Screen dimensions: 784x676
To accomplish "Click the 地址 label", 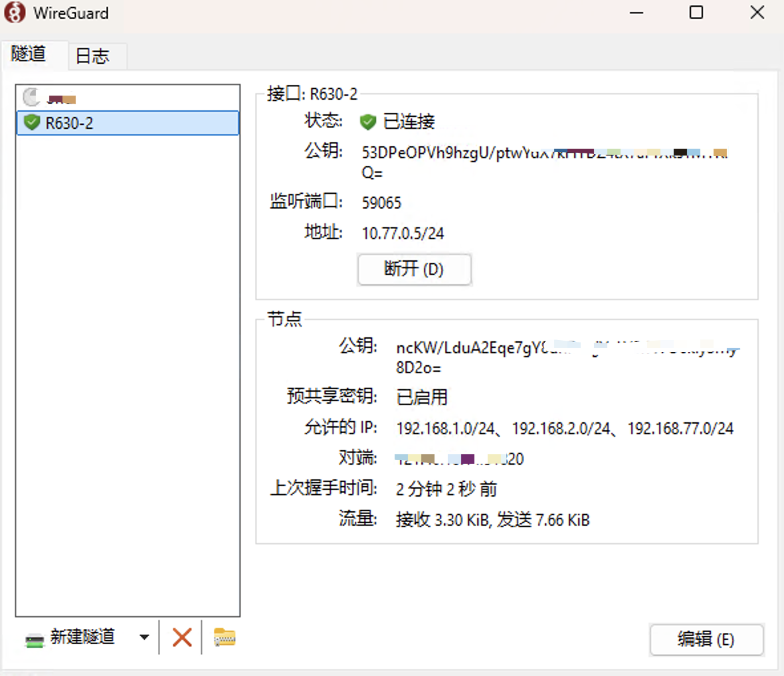I will (324, 232).
